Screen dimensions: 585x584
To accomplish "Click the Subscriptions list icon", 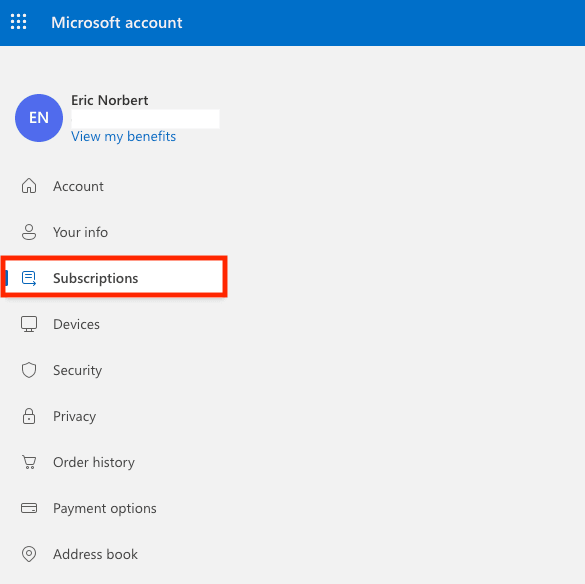I will [29, 278].
